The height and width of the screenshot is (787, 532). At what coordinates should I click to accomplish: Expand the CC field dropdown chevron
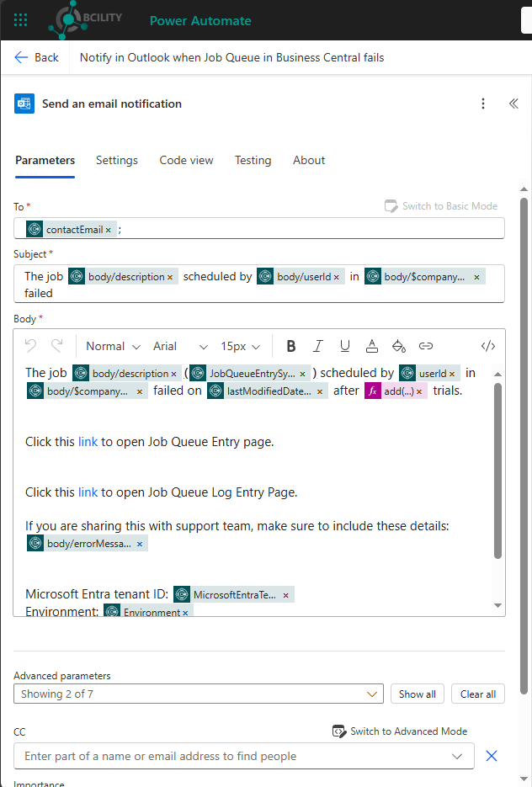457,757
